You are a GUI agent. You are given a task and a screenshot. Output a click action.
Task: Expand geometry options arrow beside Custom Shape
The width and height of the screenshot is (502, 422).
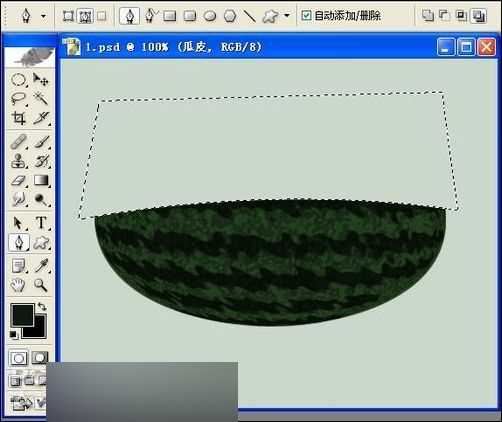pos(287,15)
